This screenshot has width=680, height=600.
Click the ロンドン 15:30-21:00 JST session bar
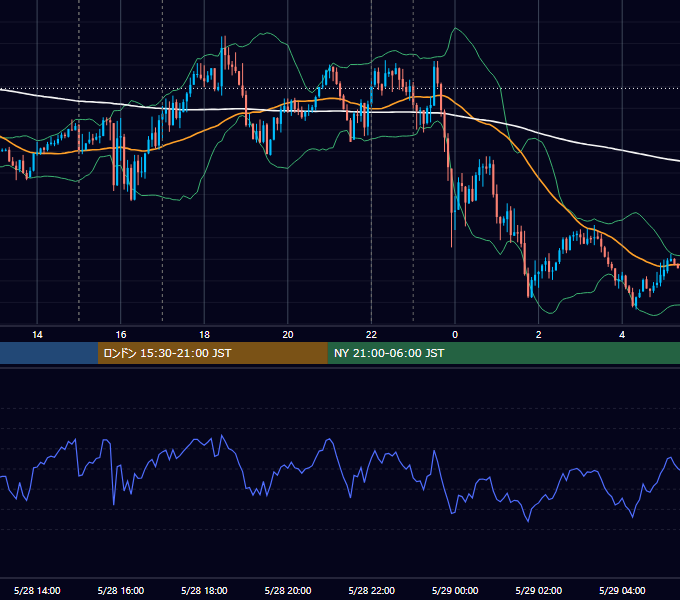coord(212,353)
